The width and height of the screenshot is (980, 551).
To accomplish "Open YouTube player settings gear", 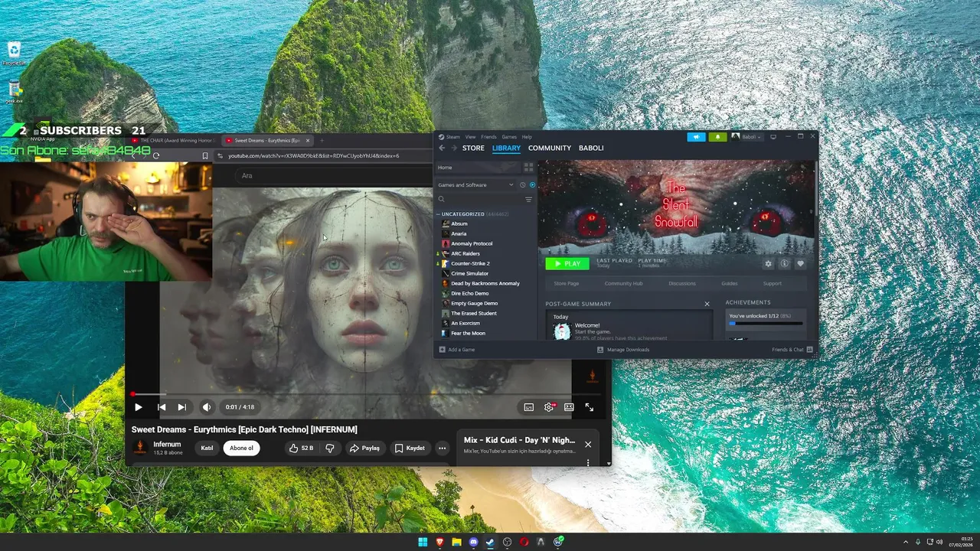I will point(549,407).
